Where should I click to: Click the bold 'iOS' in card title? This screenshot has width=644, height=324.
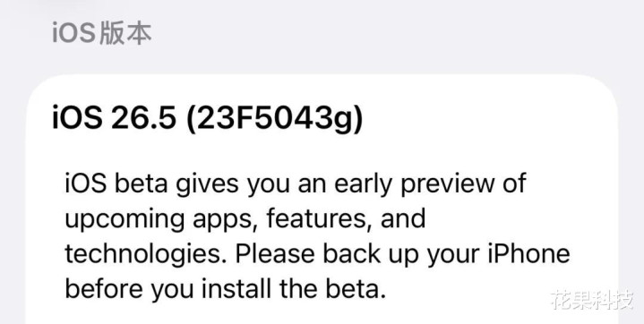coord(77,118)
